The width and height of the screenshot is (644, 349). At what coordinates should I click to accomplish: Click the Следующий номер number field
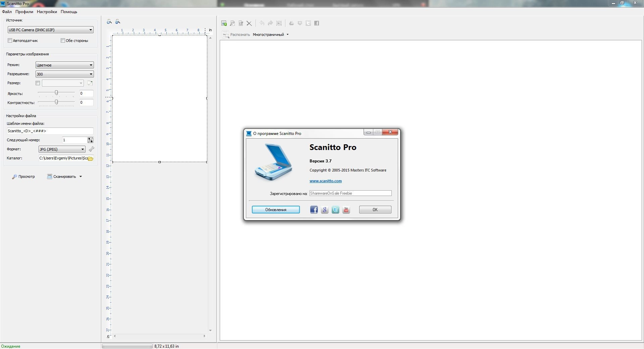click(x=74, y=140)
